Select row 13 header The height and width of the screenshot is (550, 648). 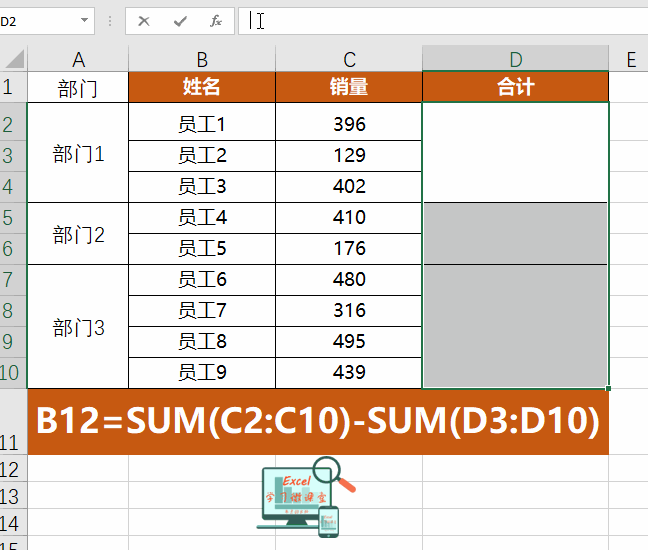click(x=12, y=496)
